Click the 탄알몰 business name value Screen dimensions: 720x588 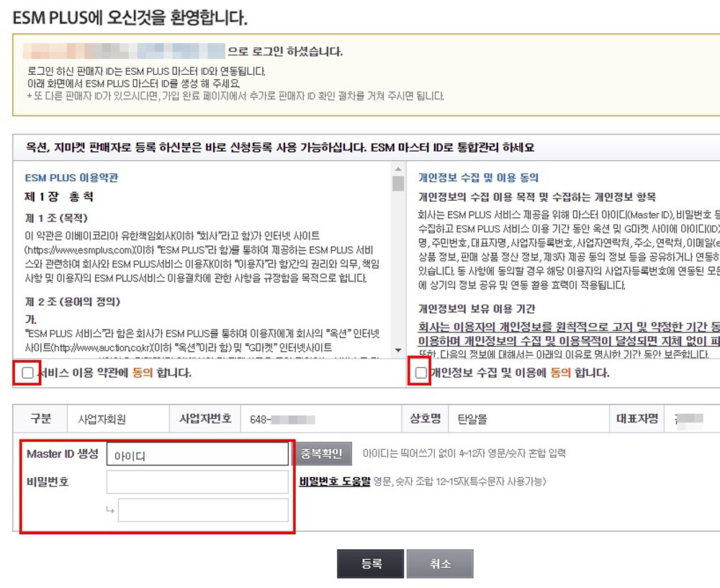[x=472, y=420]
